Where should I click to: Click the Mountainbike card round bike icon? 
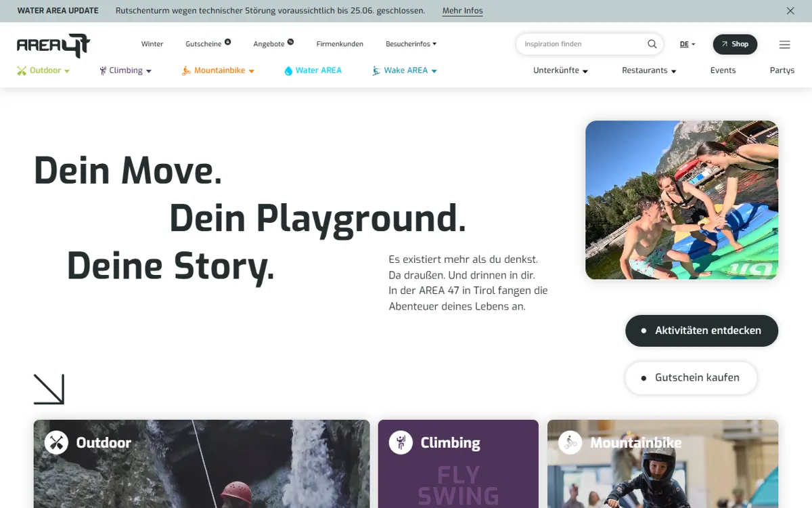click(x=570, y=442)
